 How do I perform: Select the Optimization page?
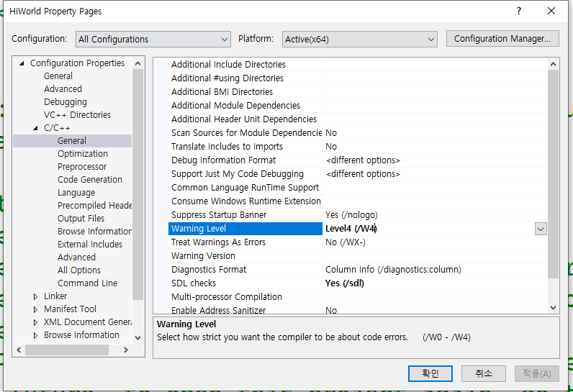[83, 154]
